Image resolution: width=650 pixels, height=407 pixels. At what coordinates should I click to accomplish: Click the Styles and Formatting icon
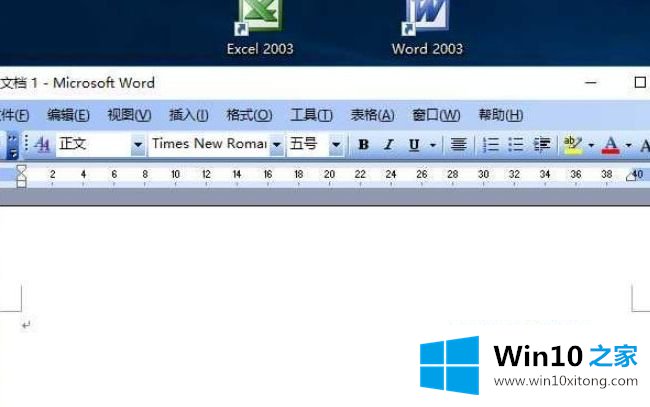tap(42, 145)
